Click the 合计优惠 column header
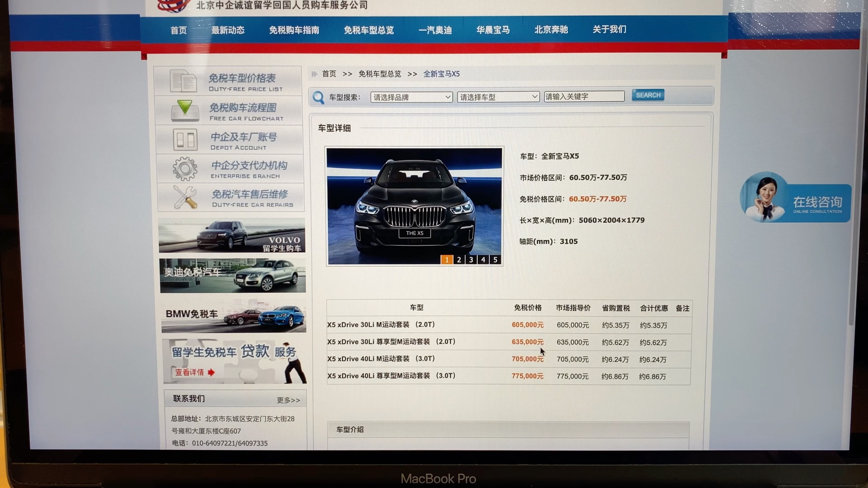 point(654,308)
